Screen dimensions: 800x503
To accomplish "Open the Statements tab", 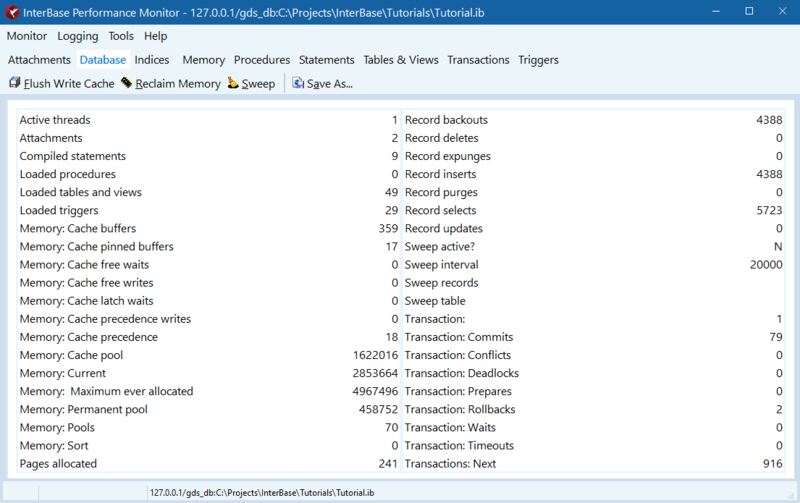I will [x=327, y=60].
